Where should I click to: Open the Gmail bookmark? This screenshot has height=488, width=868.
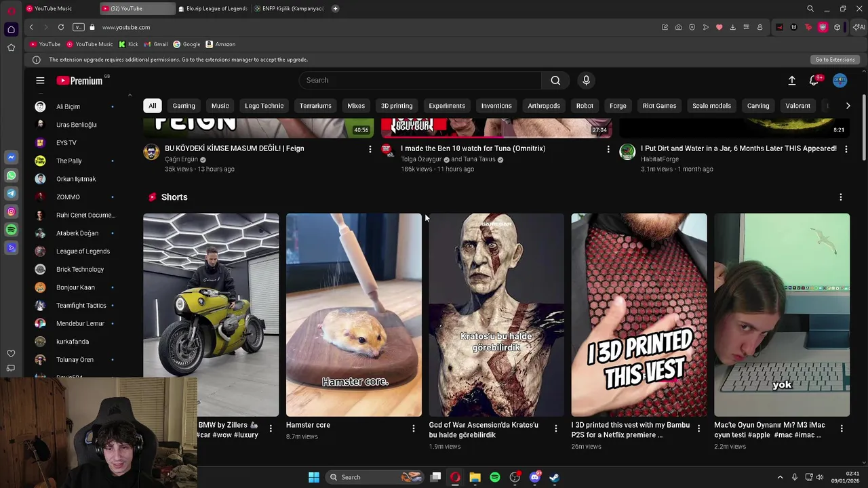click(x=155, y=44)
